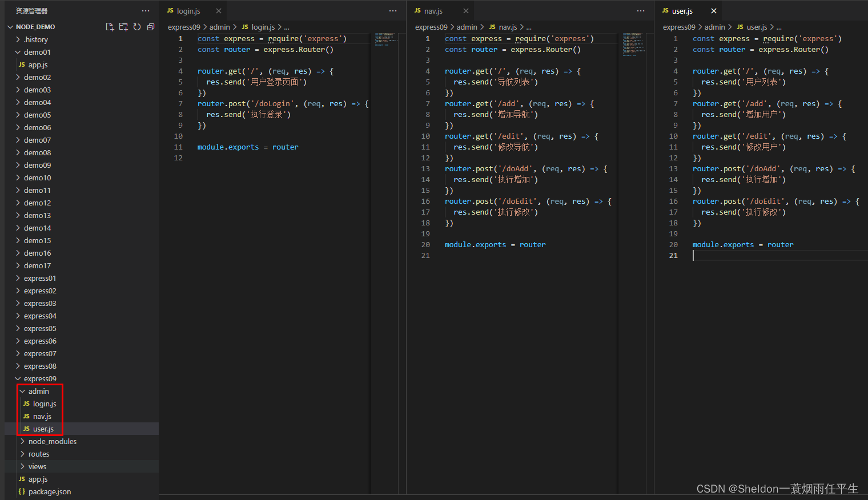This screenshot has width=868, height=500.
Task: Click login.js breadcrumb item
Action: click(258, 27)
